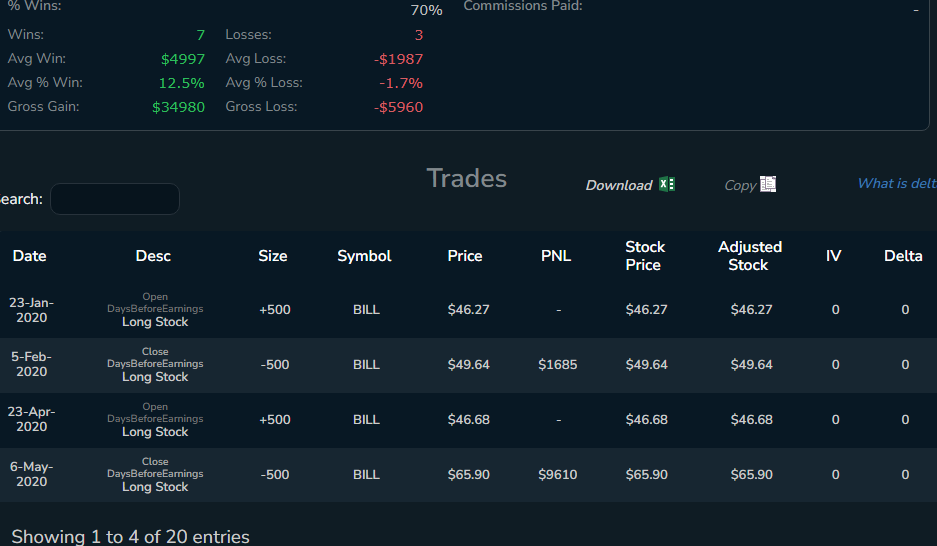Click the $9610 PNL value
The height and width of the screenshot is (546, 937).
[557, 475]
